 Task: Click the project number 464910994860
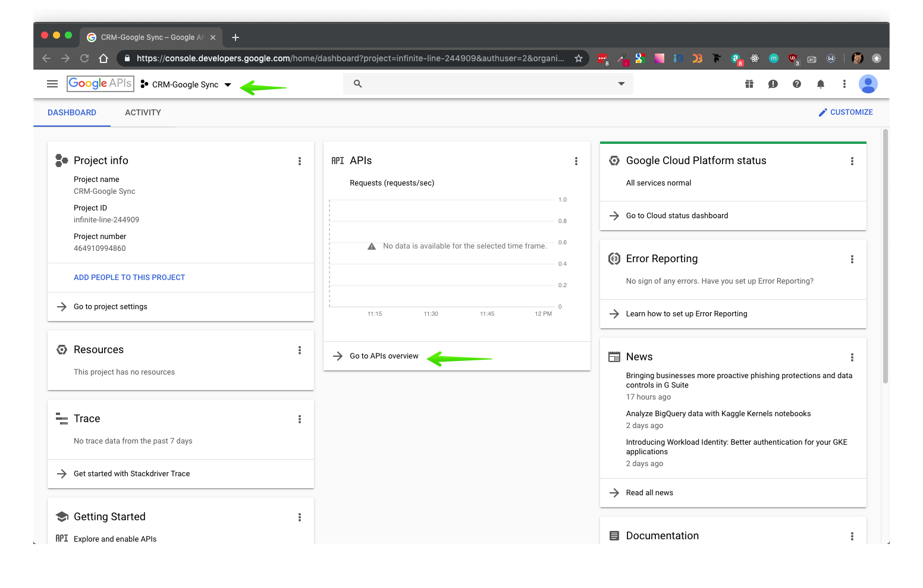pos(100,249)
